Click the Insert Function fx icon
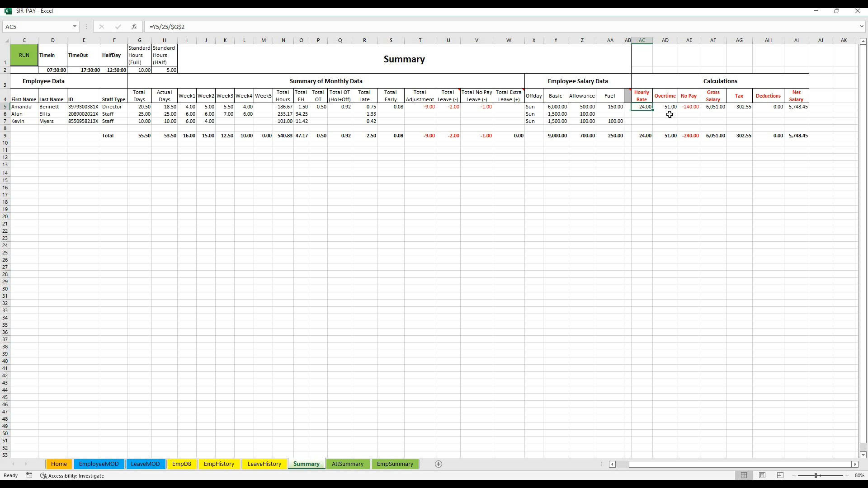Screen dimensions: 868x488 134,27
